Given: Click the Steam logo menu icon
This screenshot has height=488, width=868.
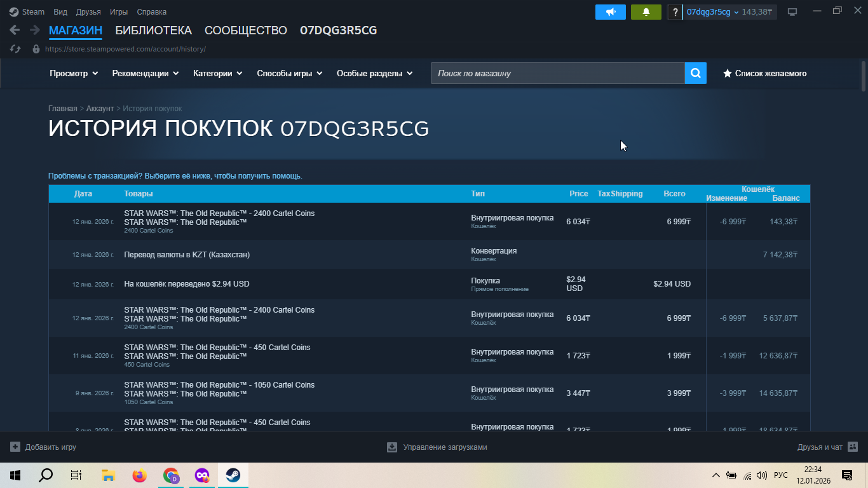Looking at the screenshot, I should (14, 12).
